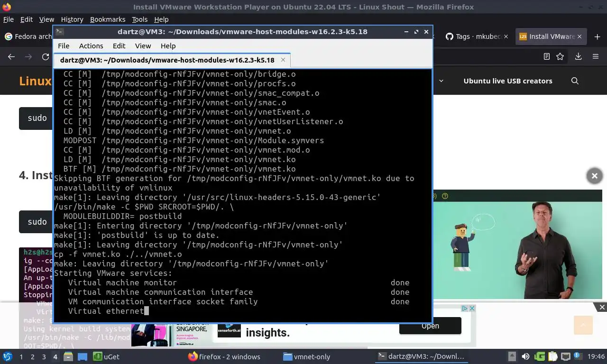Switch to workspace 1

point(21,357)
